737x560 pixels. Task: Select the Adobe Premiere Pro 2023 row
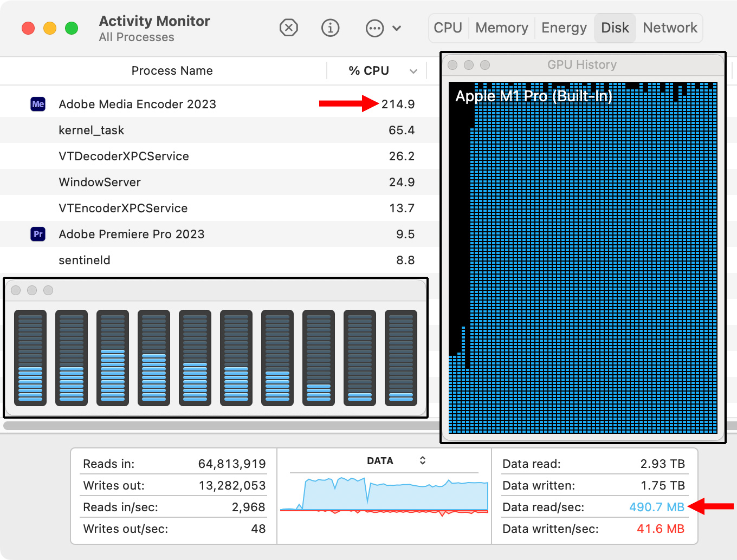click(219, 234)
